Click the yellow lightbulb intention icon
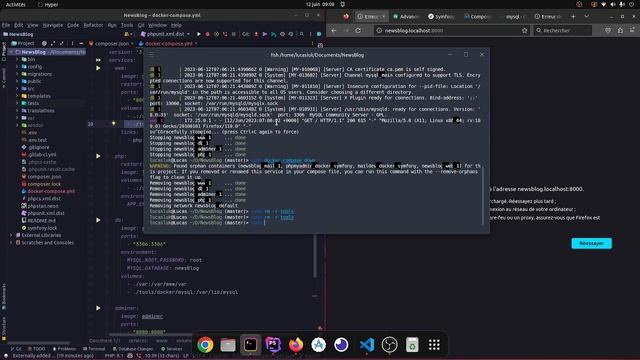Viewport: 640px width, 360px height. (114, 123)
